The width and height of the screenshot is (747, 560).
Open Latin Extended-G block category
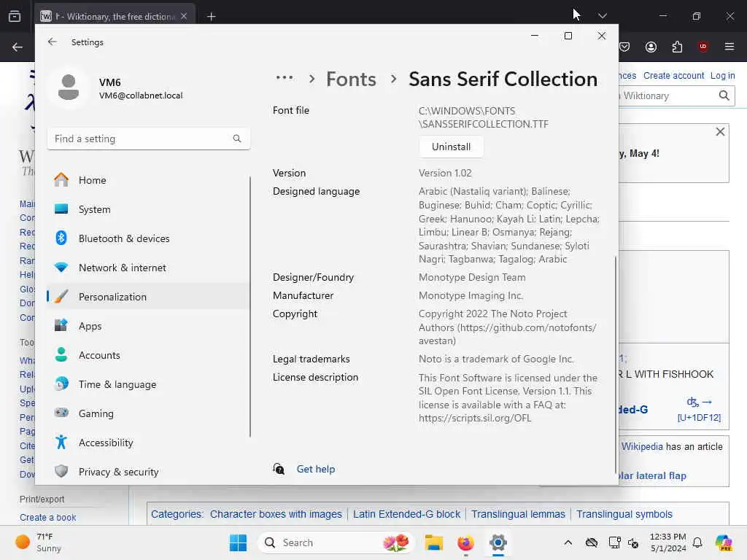[406, 514]
